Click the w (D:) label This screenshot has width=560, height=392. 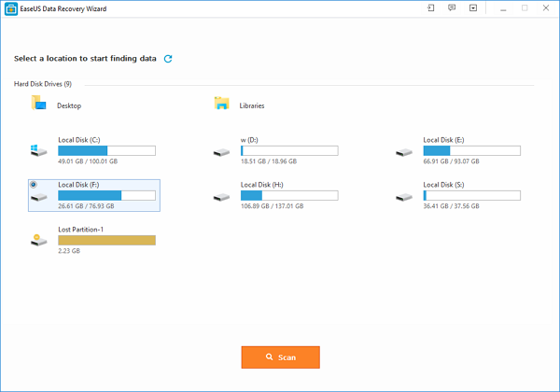coord(249,140)
